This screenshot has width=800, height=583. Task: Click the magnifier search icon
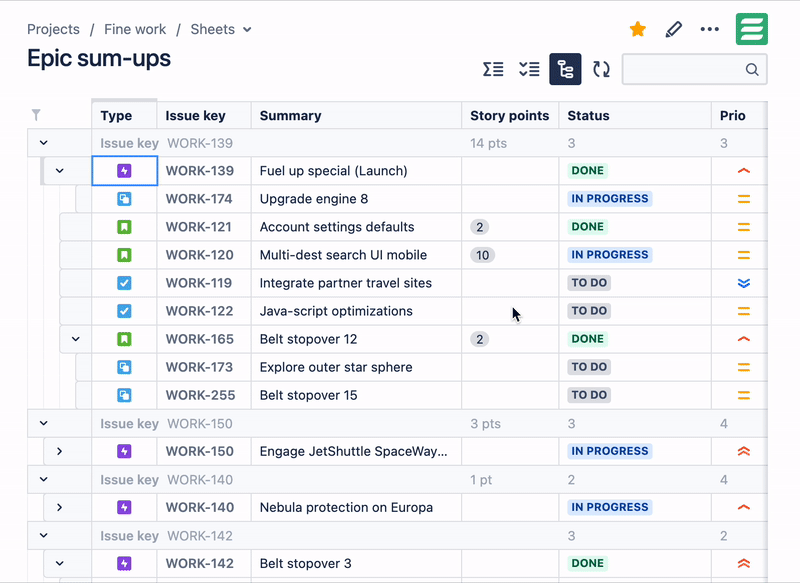pos(752,69)
